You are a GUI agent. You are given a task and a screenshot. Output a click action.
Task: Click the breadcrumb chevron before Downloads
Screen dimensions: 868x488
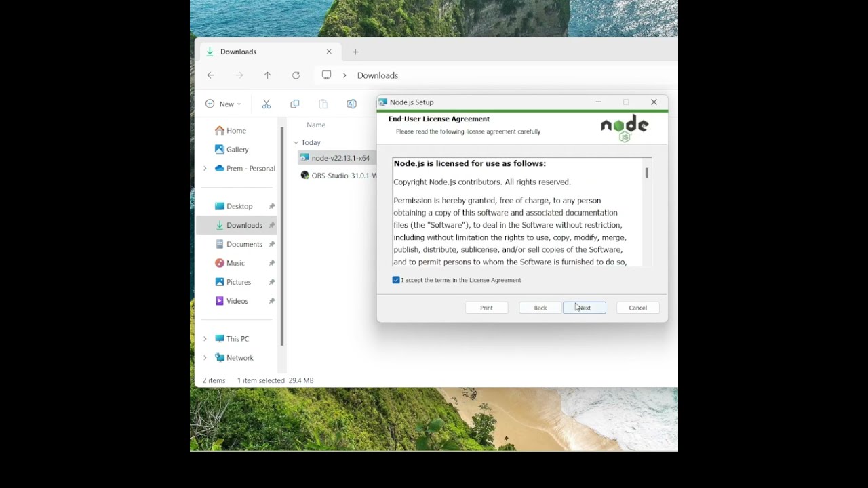344,75
